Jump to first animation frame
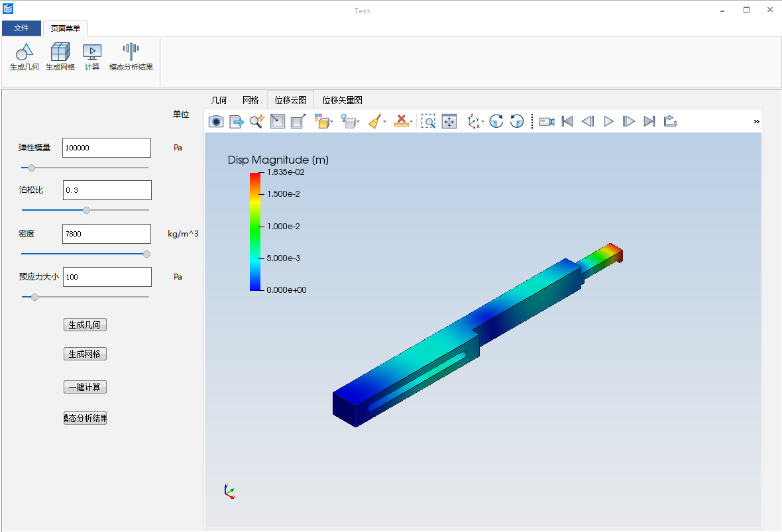782x532 pixels. pyautogui.click(x=567, y=121)
